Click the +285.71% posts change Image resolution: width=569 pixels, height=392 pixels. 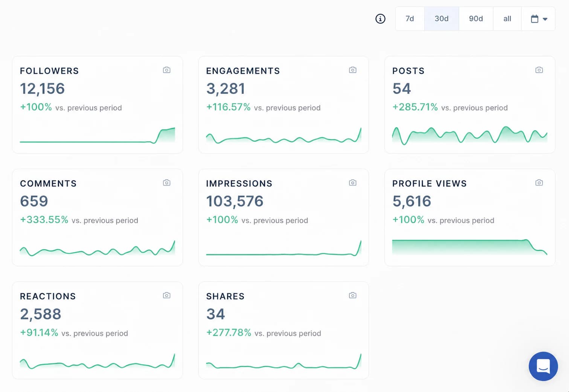point(415,107)
